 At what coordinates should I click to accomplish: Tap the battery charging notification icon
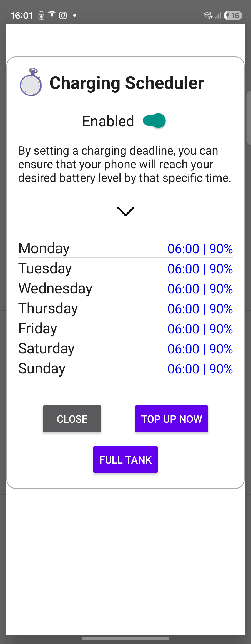coord(41,16)
